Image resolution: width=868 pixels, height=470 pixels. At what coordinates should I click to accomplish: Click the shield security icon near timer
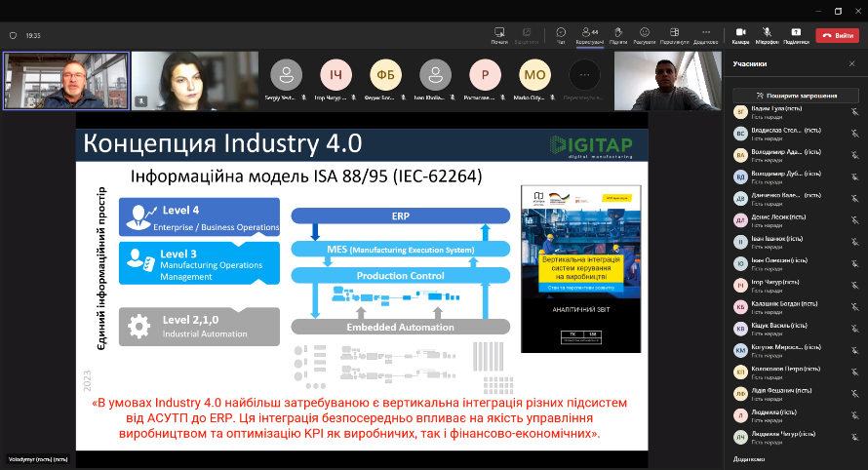coord(13,35)
